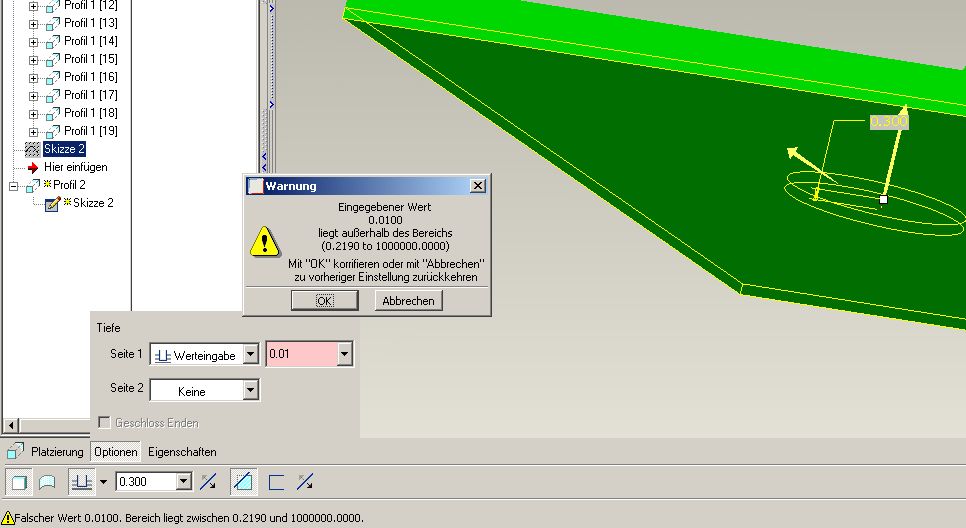966x528 pixels.
Task: Click the white drag handle on the model
Action: click(883, 200)
